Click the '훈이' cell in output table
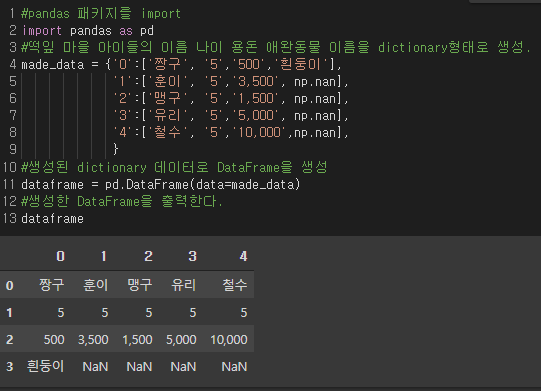 point(96,285)
